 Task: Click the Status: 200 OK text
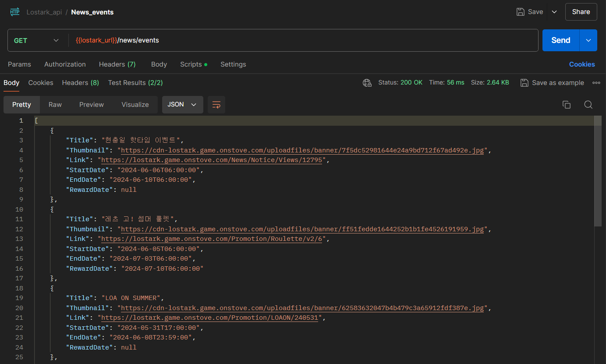400,82
